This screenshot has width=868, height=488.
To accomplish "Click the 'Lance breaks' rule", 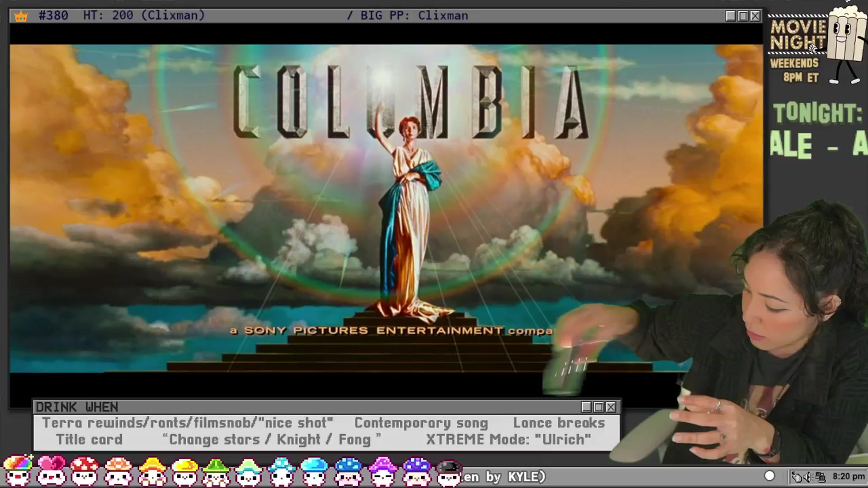I will point(559,423).
